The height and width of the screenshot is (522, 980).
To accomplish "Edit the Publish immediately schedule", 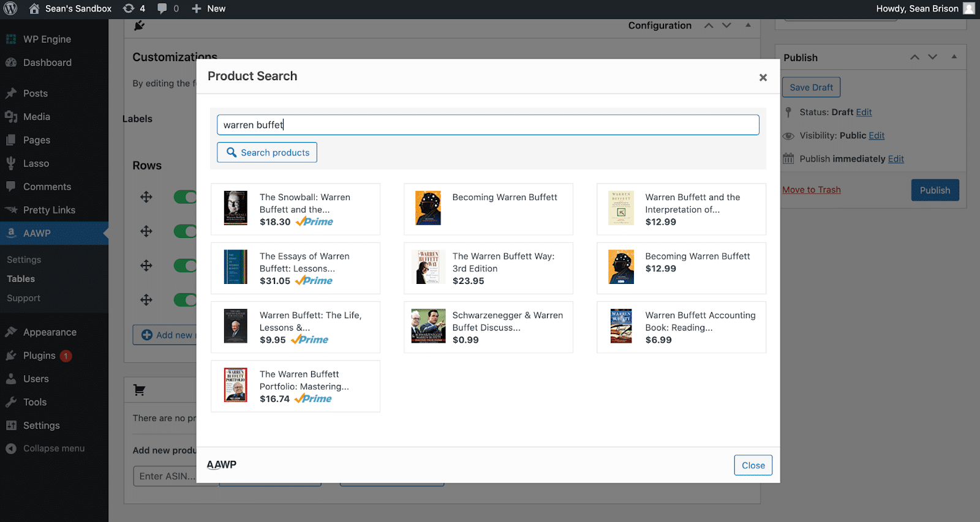I will click(896, 158).
